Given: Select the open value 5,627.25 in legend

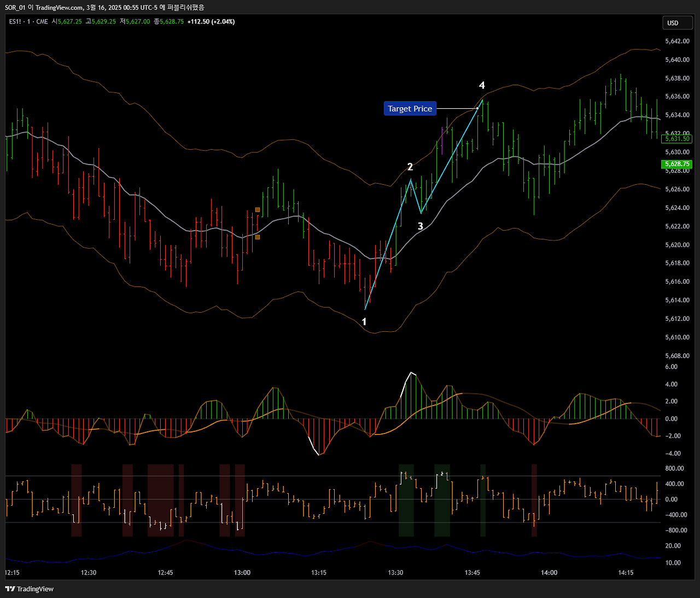Looking at the screenshot, I should coord(69,22).
